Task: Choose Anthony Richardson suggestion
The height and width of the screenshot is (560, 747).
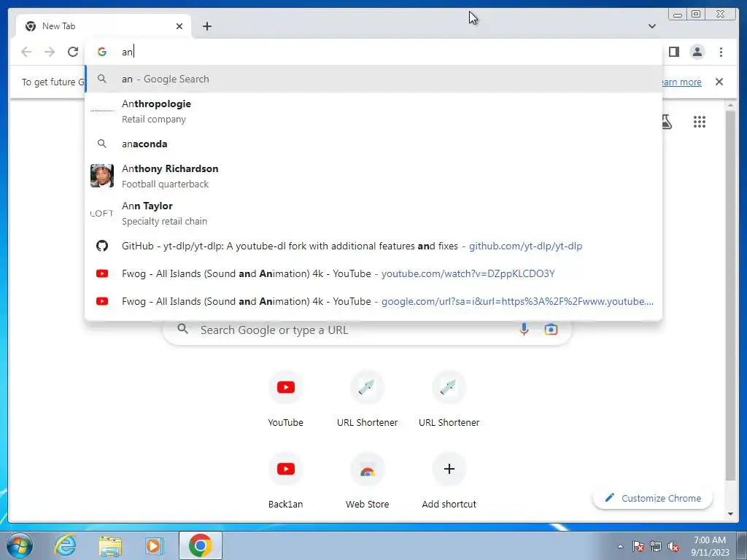Action: (x=373, y=176)
